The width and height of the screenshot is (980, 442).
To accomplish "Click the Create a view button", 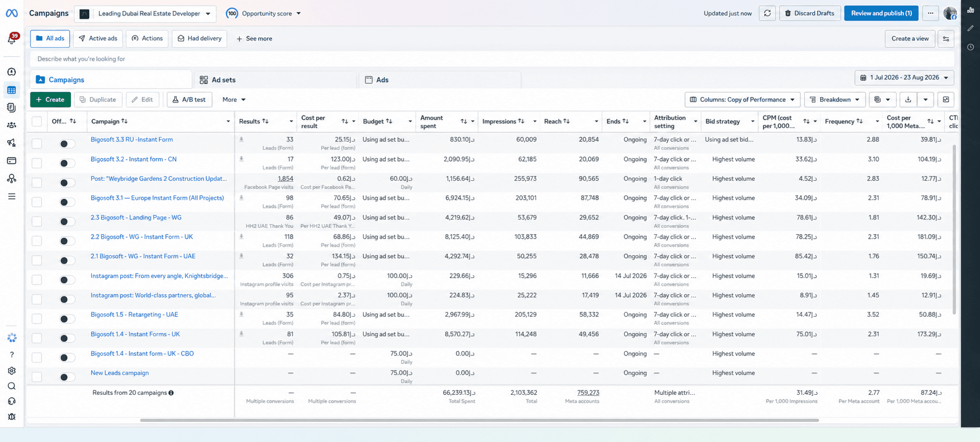I will [910, 39].
